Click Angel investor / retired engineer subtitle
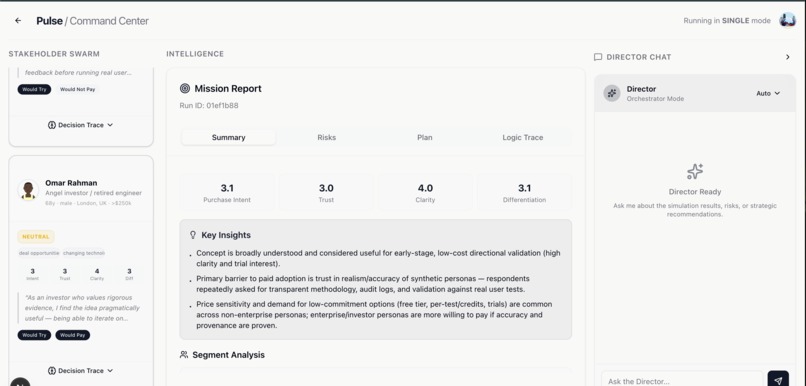This screenshot has height=386, width=806. point(94,193)
